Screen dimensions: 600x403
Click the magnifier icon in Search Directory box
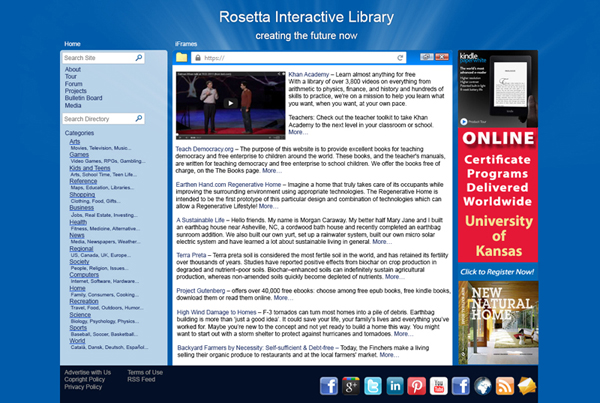(139, 118)
